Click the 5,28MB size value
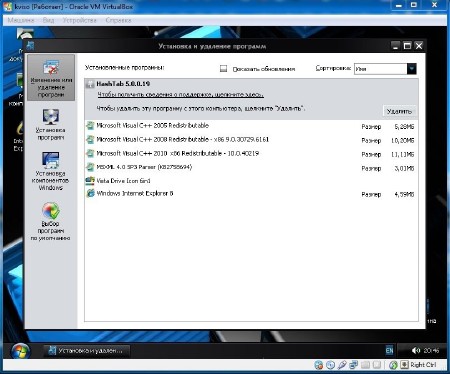 404,127
